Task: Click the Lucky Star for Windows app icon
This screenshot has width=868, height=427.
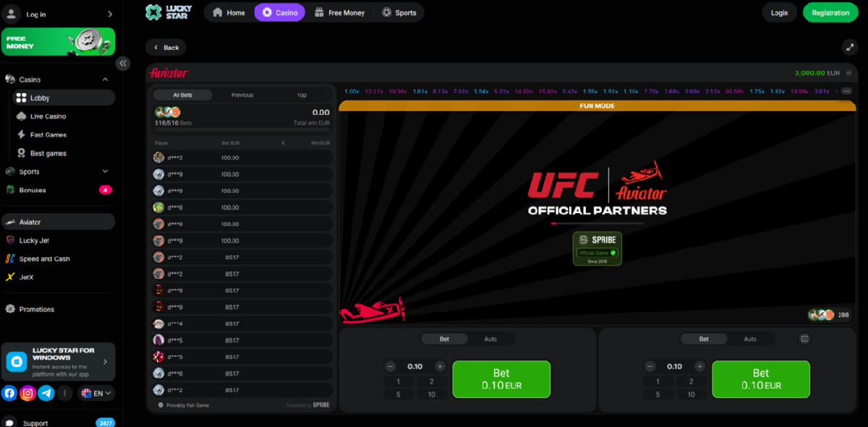Action: 17,362
